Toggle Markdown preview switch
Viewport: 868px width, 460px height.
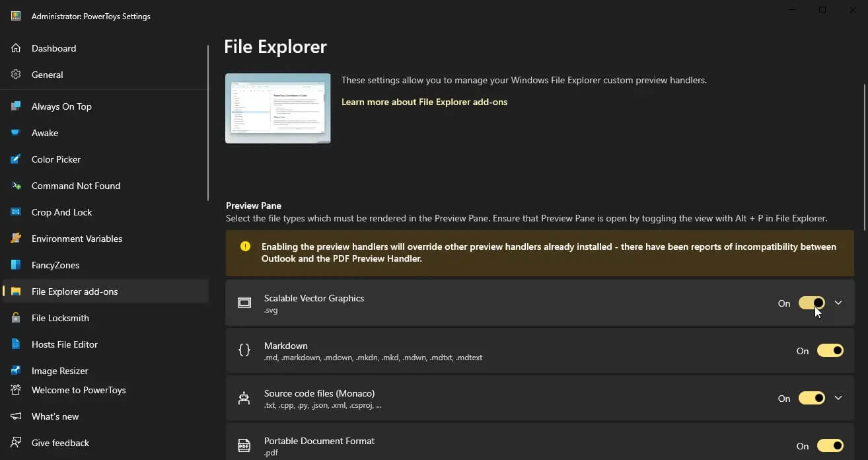pyautogui.click(x=830, y=350)
